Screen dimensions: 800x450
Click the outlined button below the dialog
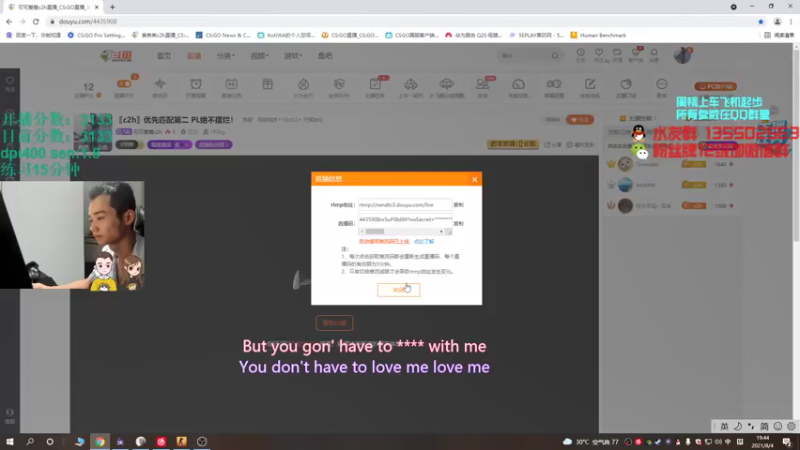(x=334, y=323)
